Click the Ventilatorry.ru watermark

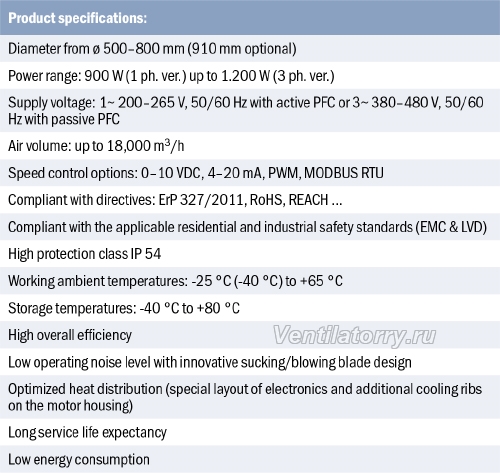(x=355, y=336)
